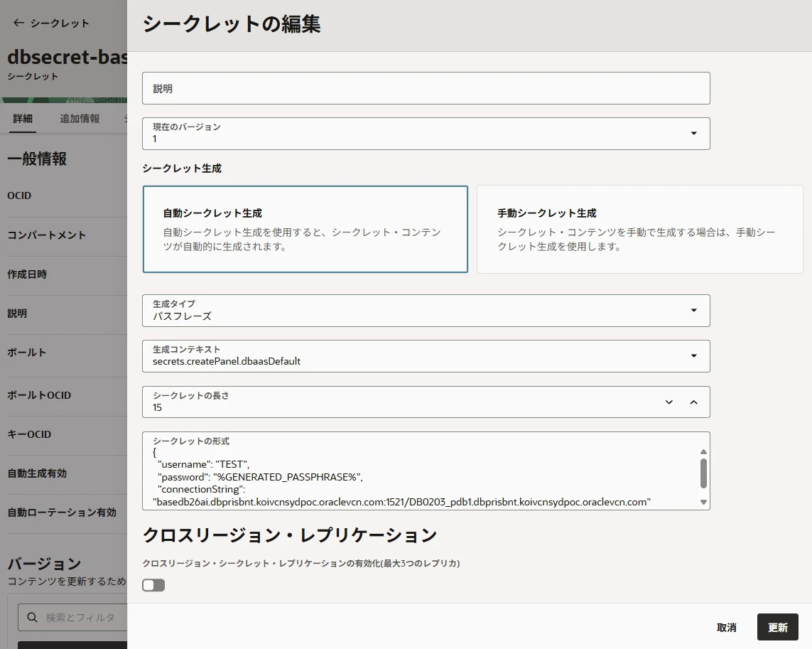Click the ボールトOCID row label
This screenshot has width=812, height=649.
[x=39, y=395]
